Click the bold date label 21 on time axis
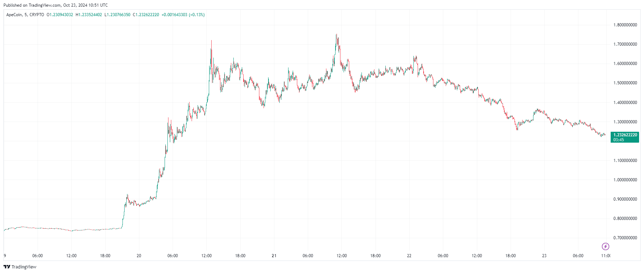 point(274,256)
